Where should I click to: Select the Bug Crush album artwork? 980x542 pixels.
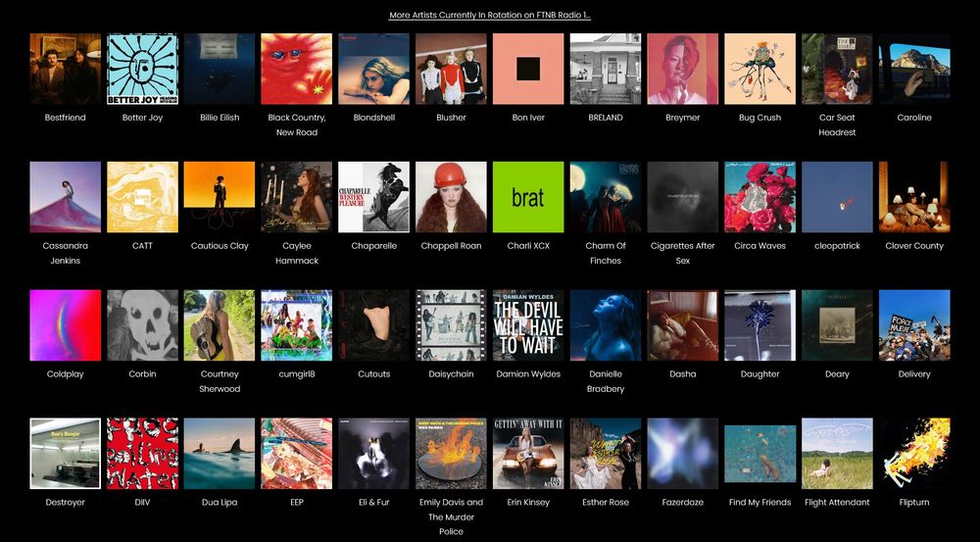point(760,69)
